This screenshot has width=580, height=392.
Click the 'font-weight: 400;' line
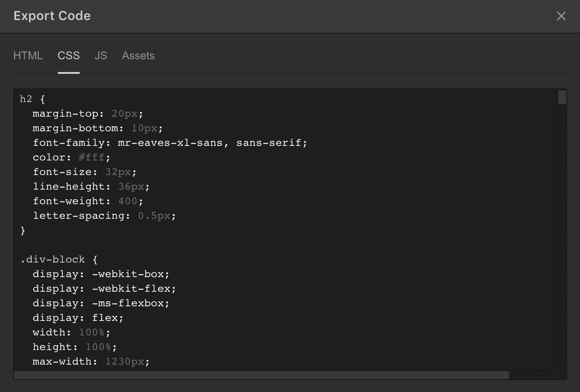(88, 201)
